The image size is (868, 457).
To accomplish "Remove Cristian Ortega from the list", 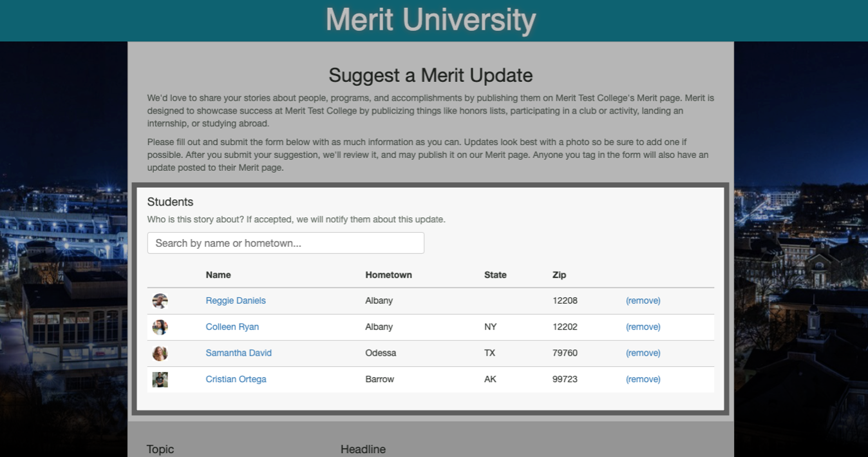I will click(643, 380).
